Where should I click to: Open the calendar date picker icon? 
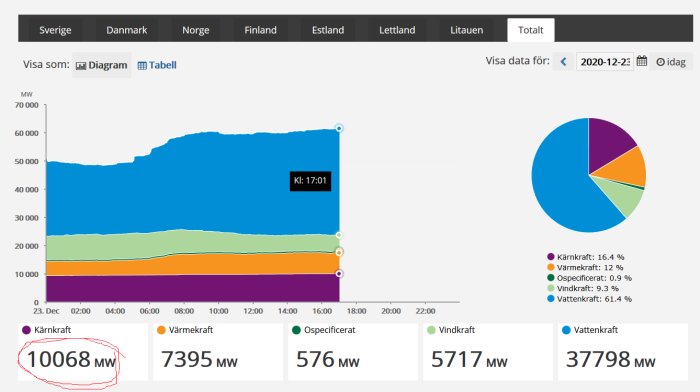(x=642, y=61)
